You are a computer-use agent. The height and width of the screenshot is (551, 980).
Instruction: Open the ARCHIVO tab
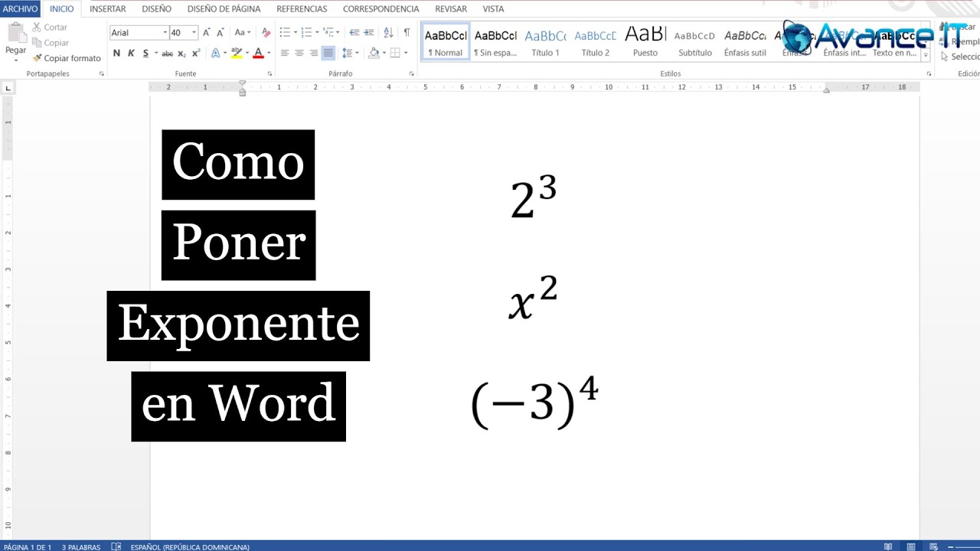[20, 9]
